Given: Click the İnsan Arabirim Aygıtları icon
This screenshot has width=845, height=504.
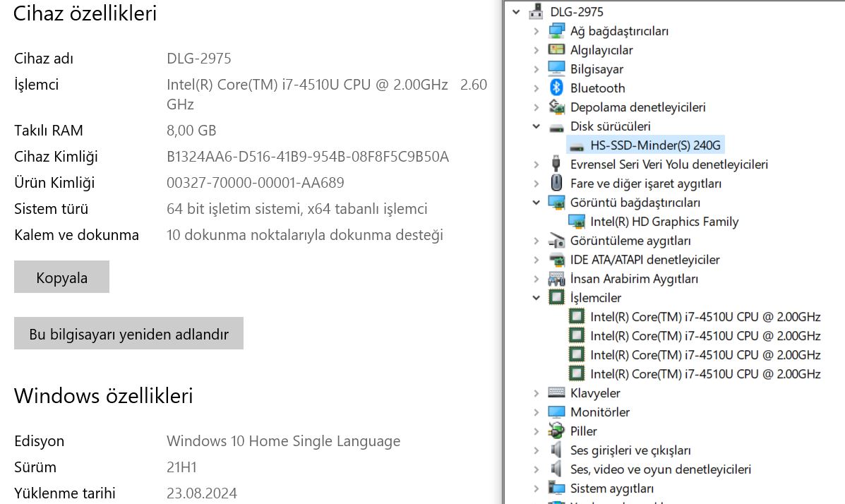Looking at the screenshot, I should pos(556,278).
